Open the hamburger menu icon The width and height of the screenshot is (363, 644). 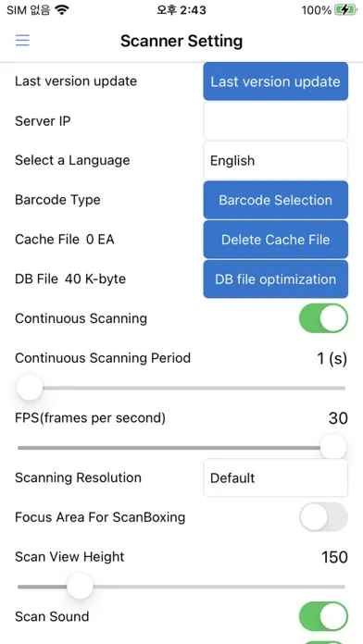22,41
